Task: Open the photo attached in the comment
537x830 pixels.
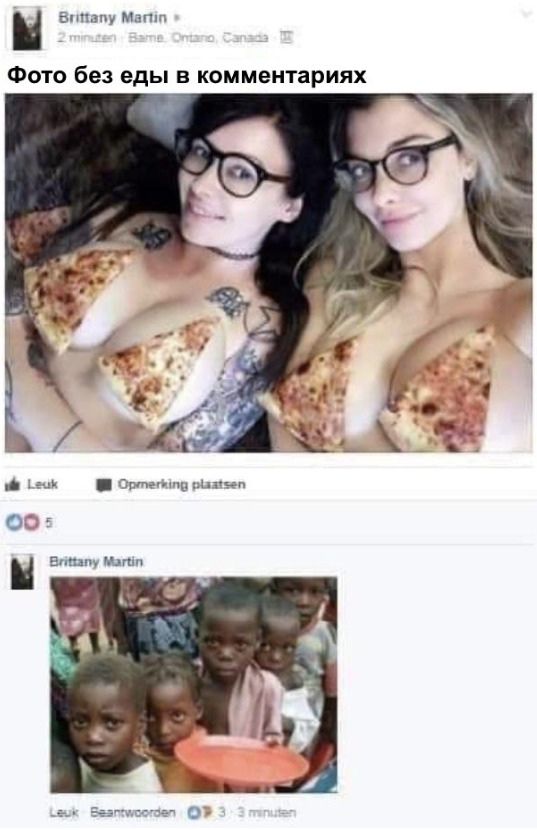Action: [x=194, y=684]
